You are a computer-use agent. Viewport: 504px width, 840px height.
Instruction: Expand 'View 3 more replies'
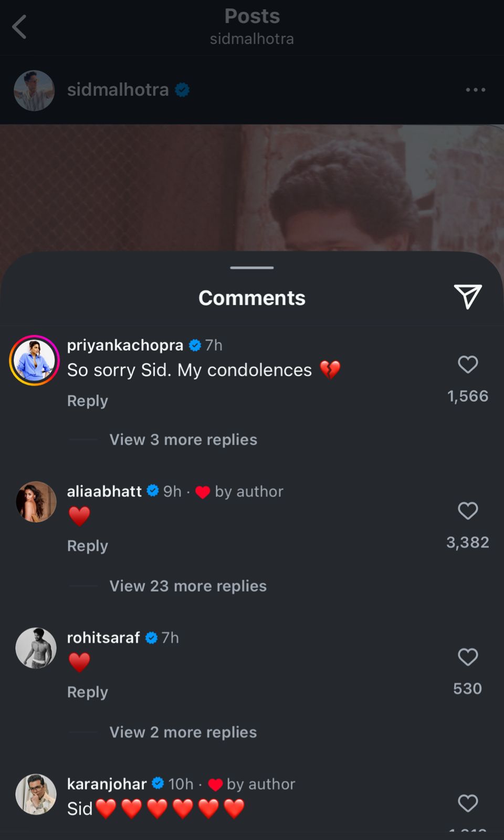coord(183,439)
